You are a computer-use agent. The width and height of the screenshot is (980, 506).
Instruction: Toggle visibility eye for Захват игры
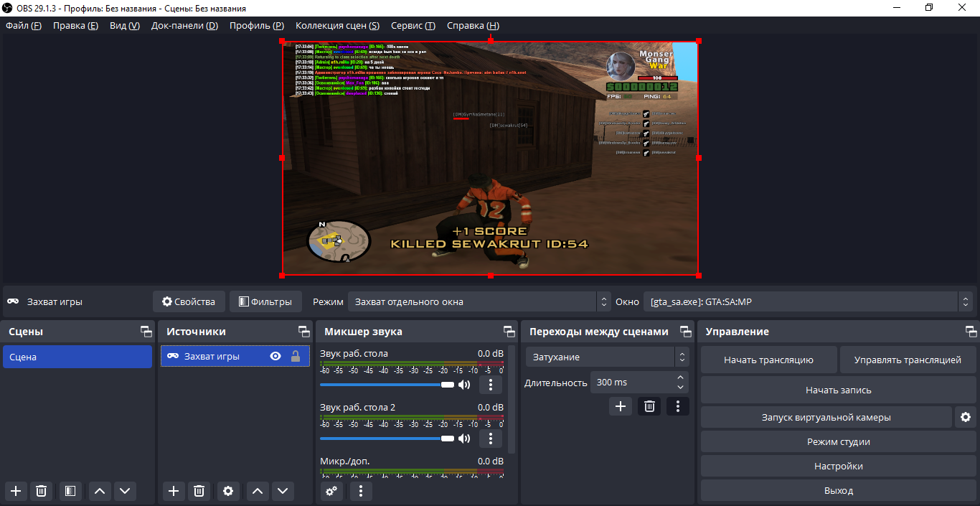[275, 356]
